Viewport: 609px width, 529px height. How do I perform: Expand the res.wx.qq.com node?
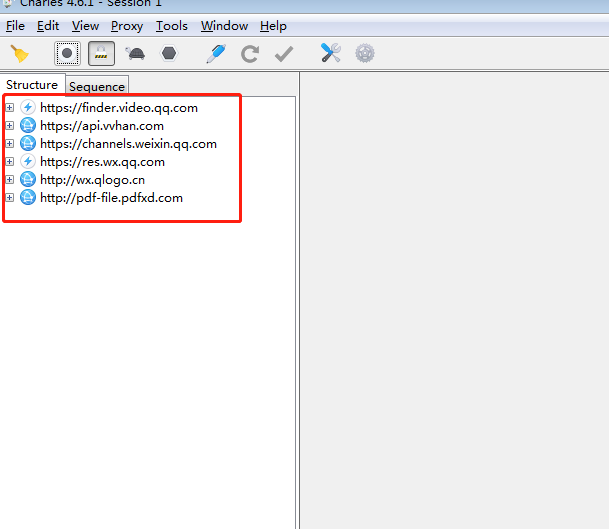click(x=10, y=162)
